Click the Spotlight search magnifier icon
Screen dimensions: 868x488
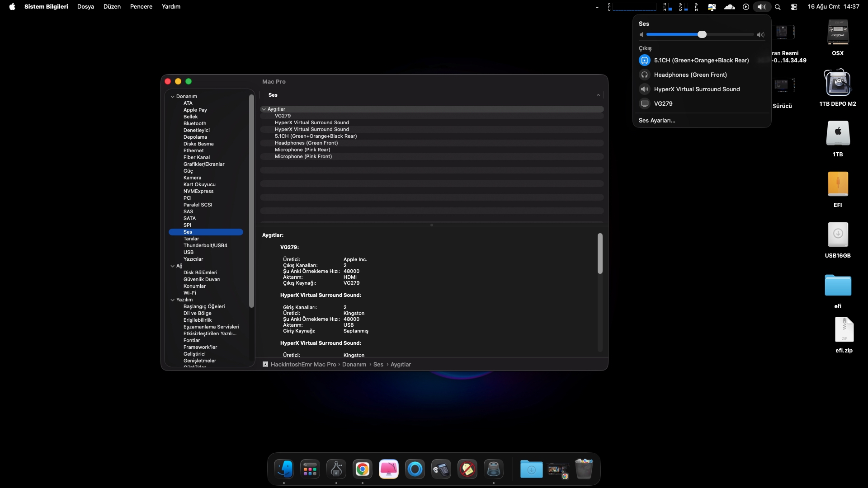pos(778,7)
